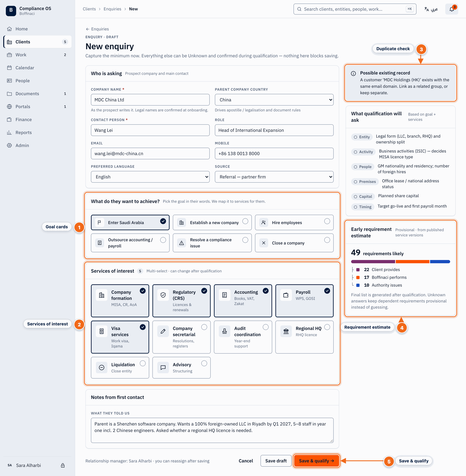Open the notifications bell
466x476 pixels.
(452, 9)
